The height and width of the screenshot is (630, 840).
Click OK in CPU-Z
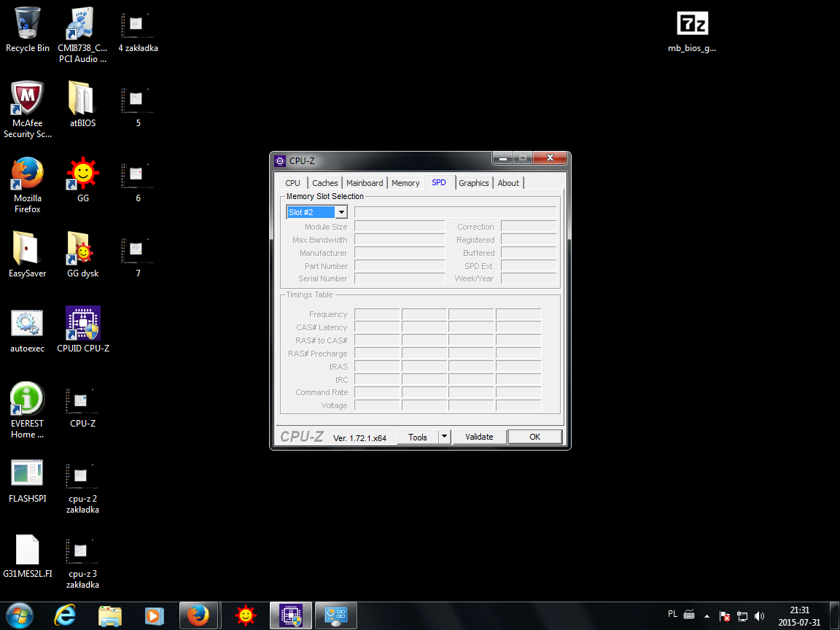pyautogui.click(x=534, y=437)
